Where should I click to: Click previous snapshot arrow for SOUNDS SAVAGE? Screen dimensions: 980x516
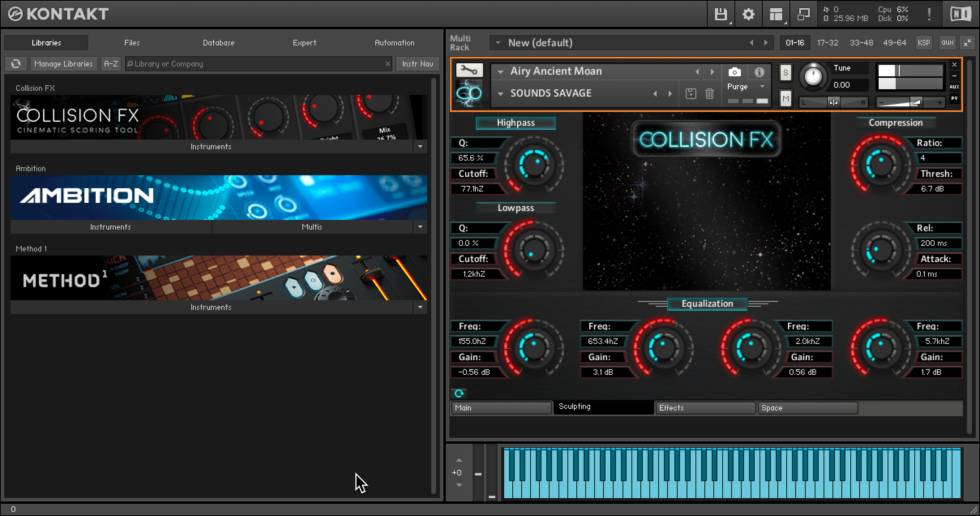(x=655, y=94)
